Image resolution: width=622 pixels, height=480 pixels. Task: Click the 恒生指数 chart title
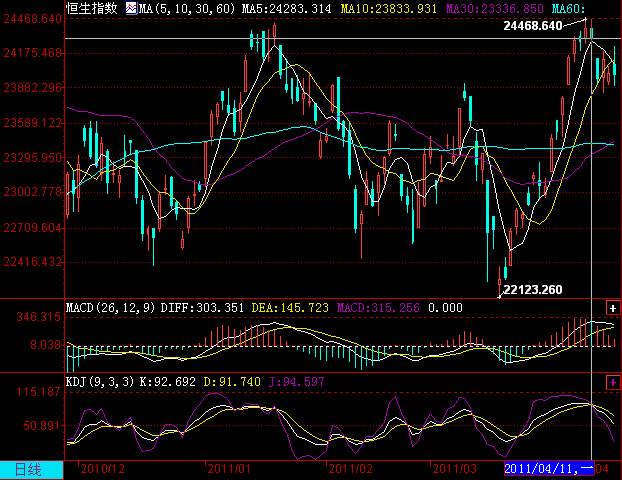click(x=92, y=8)
